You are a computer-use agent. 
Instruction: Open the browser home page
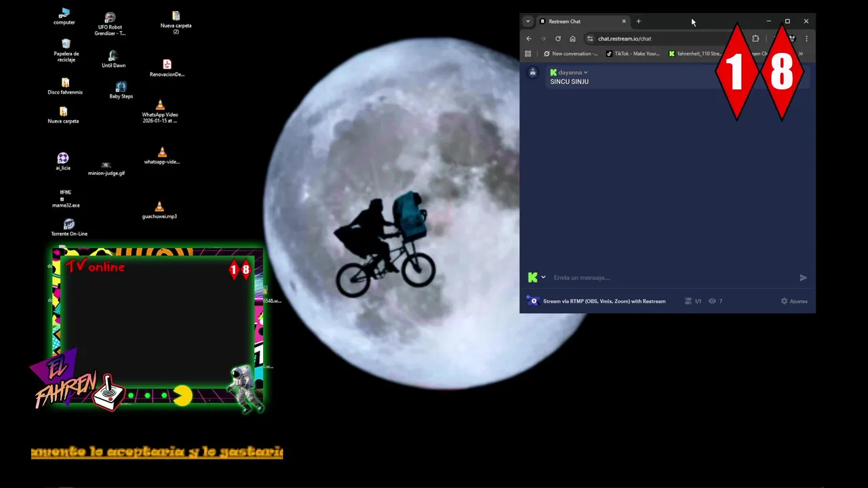pos(572,39)
